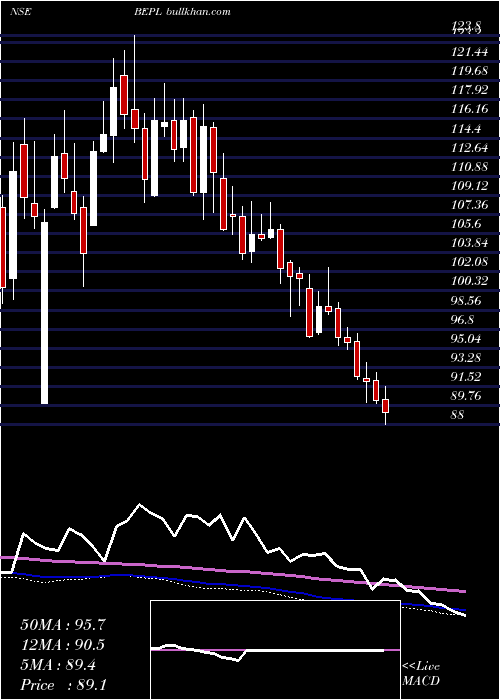Select the 88 price axis label
500x700 pixels.
tap(458, 415)
